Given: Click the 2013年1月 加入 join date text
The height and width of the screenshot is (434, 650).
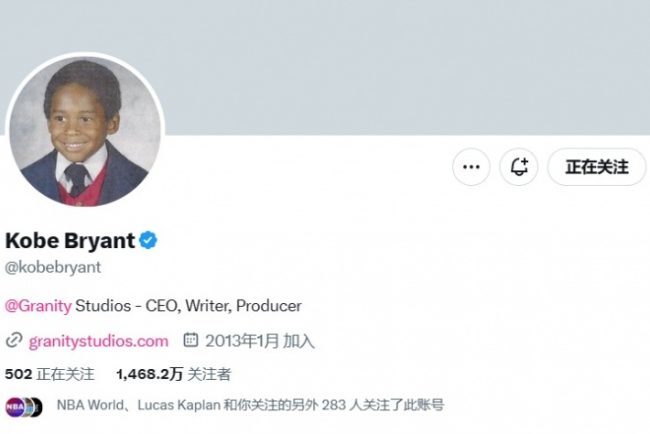Looking at the screenshot, I should (262, 341).
